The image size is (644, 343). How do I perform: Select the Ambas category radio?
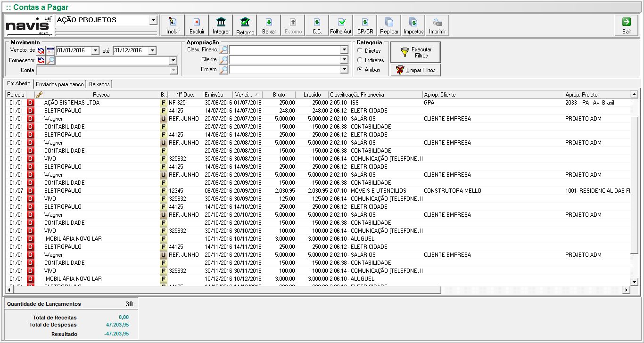360,69
